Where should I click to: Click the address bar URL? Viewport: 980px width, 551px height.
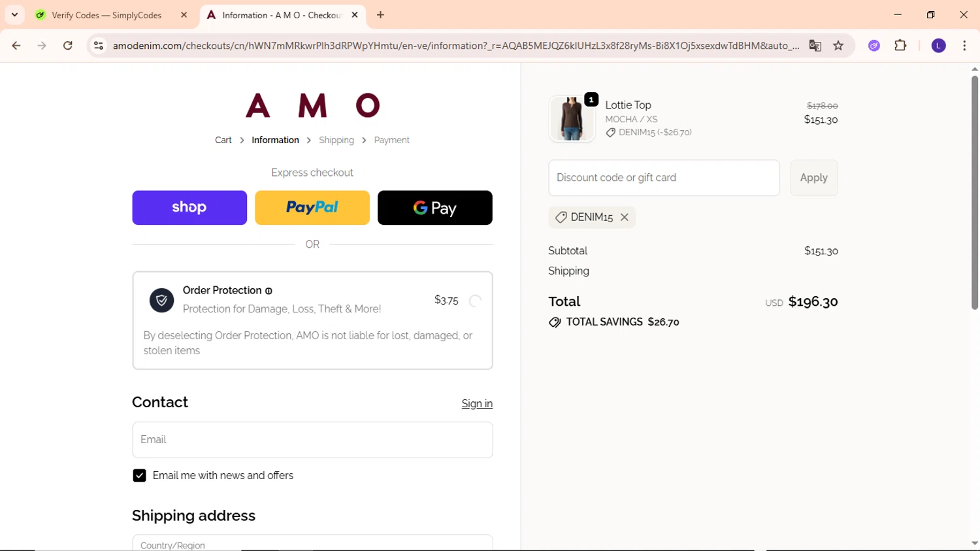pyautogui.click(x=455, y=46)
